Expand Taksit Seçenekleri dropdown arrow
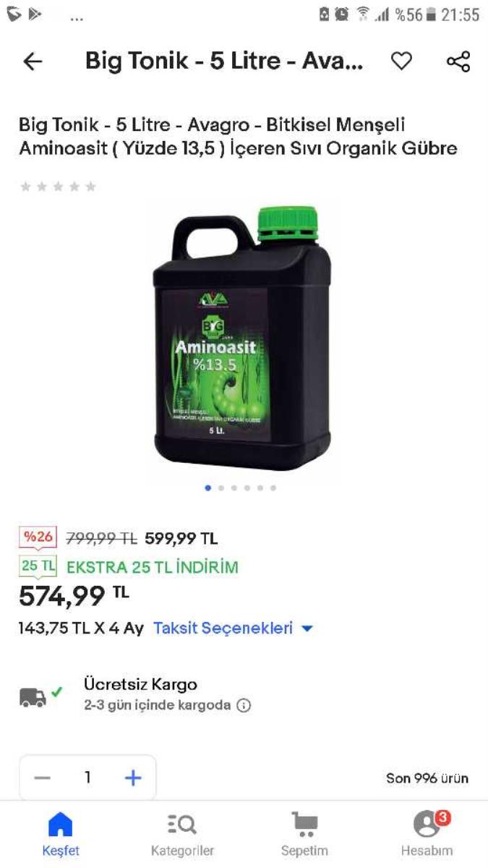The height and width of the screenshot is (868, 488). pos(307,629)
